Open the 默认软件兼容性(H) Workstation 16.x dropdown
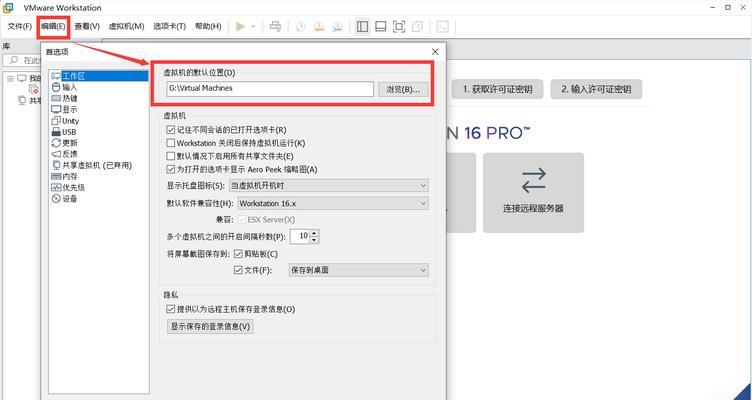This screenshot has height=400, width=752. (332, 203)
